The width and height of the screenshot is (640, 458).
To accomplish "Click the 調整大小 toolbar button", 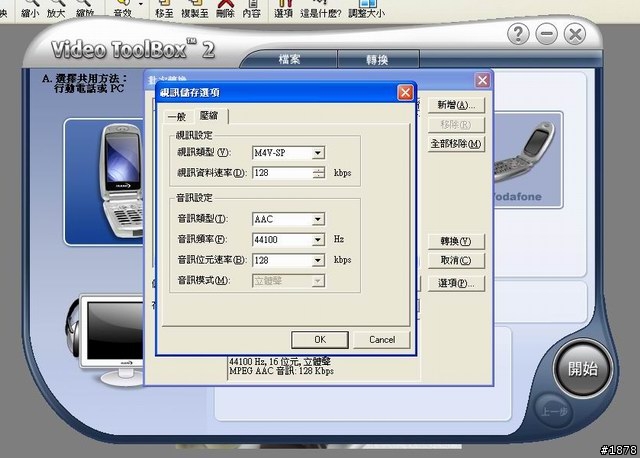I will (367, 9).
